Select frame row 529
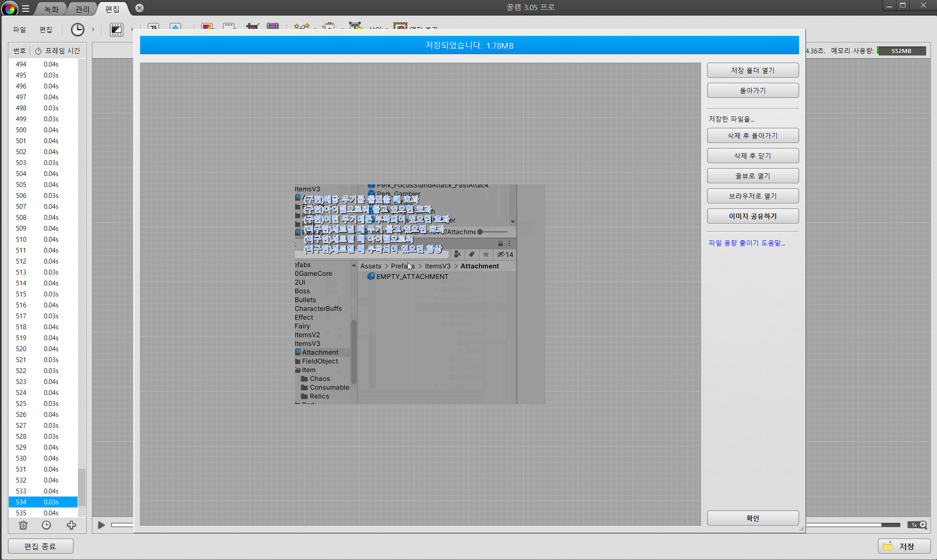This screenshot has height=560, width=937. tap(43, 447)
